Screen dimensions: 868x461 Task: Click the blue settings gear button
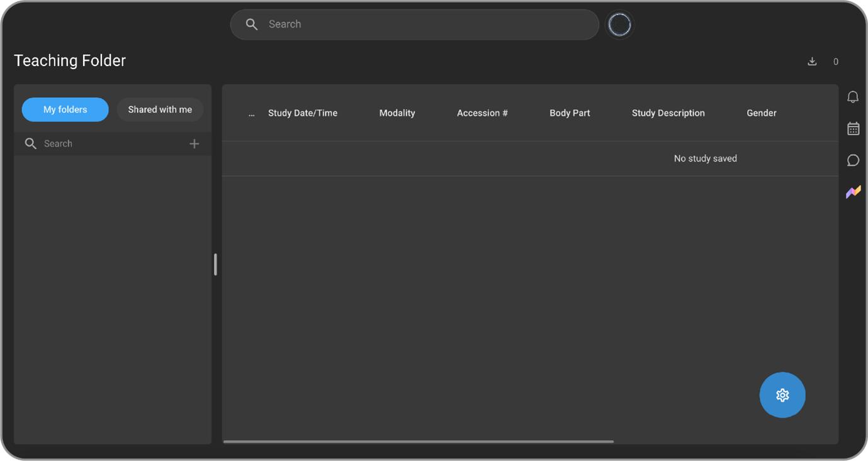tap(782, 395)
